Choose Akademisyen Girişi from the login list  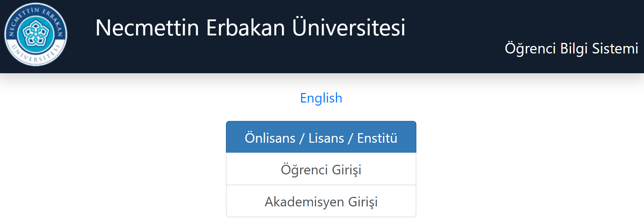click(x=321, y=202)
